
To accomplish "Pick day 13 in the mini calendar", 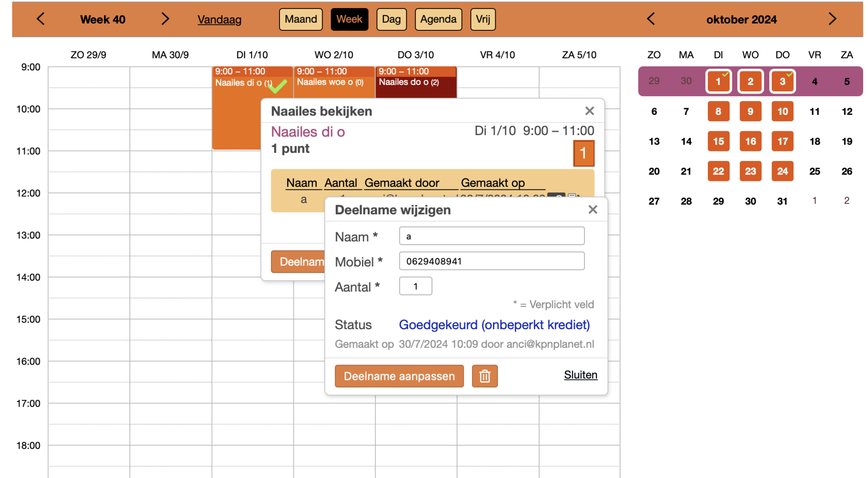I will (x=654, y=142).
